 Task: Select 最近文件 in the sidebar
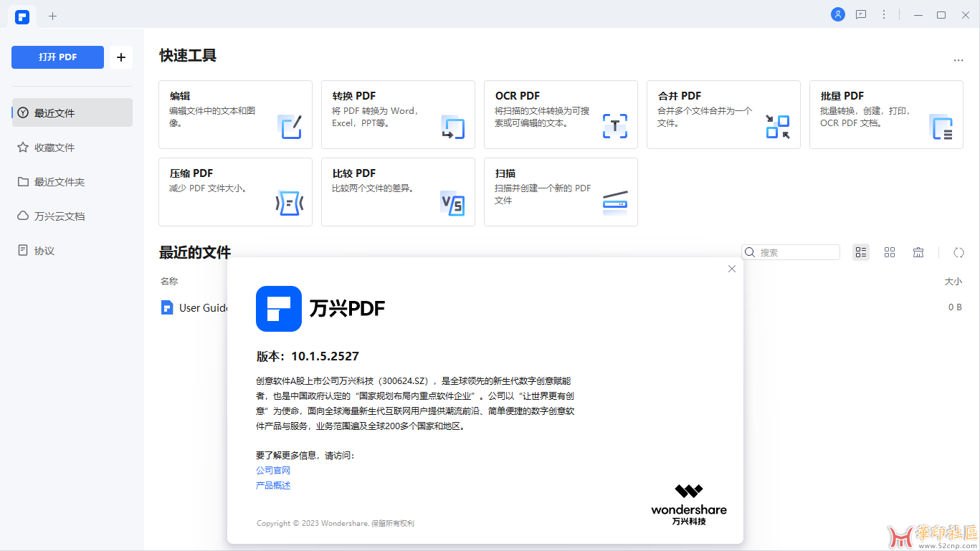click(72, 112)
